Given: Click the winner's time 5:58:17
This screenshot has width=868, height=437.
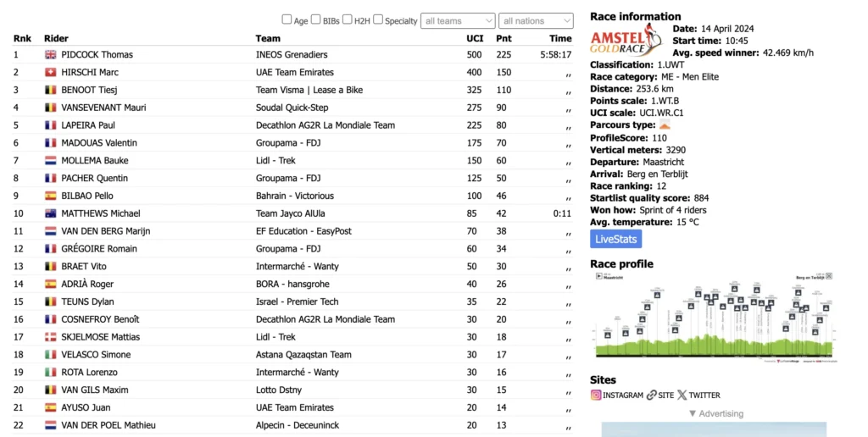Looking at the screenshot, I should (556, 55).
